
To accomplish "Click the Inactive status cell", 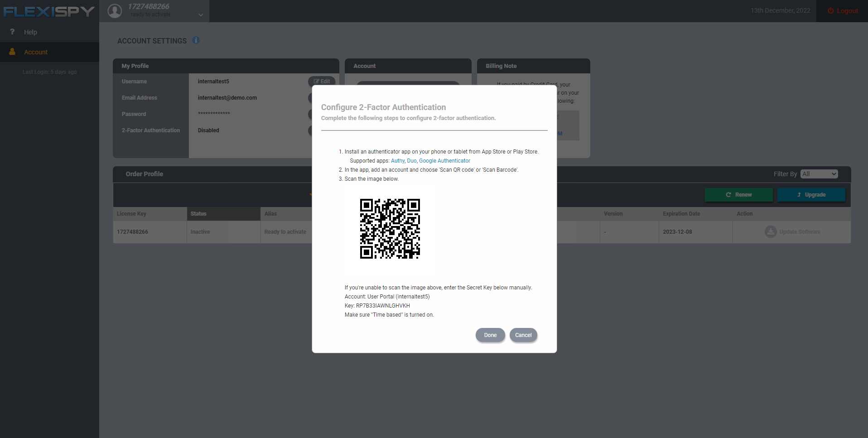I will [224, 232].
